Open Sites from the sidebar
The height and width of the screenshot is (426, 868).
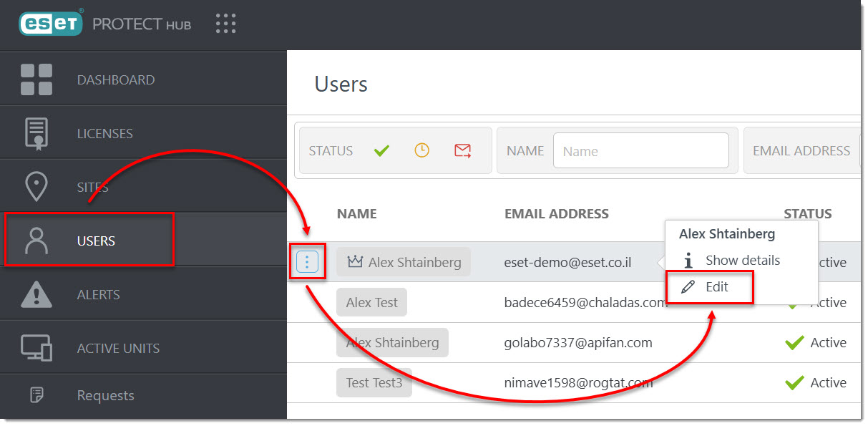[x=143, y=187]
